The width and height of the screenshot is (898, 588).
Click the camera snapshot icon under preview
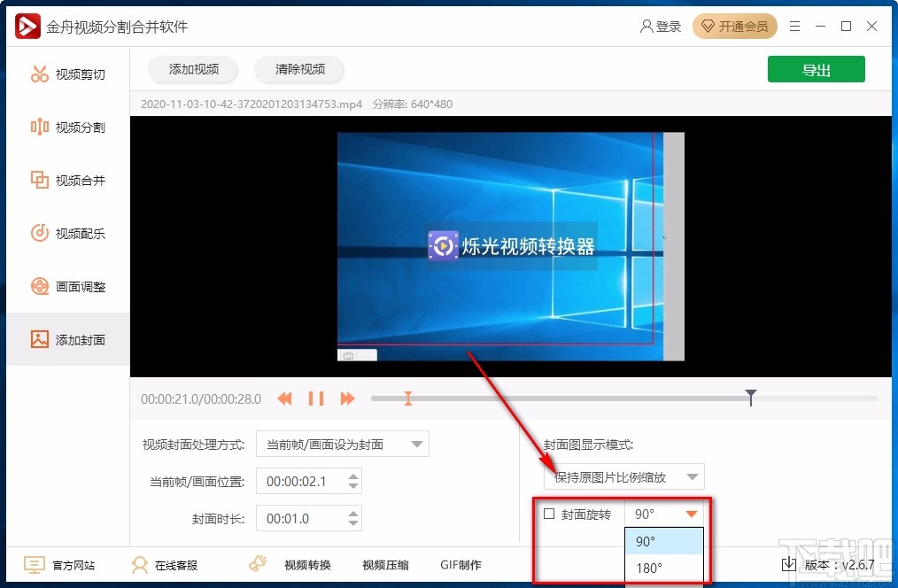pyautogui.click(x=348, y=356)
